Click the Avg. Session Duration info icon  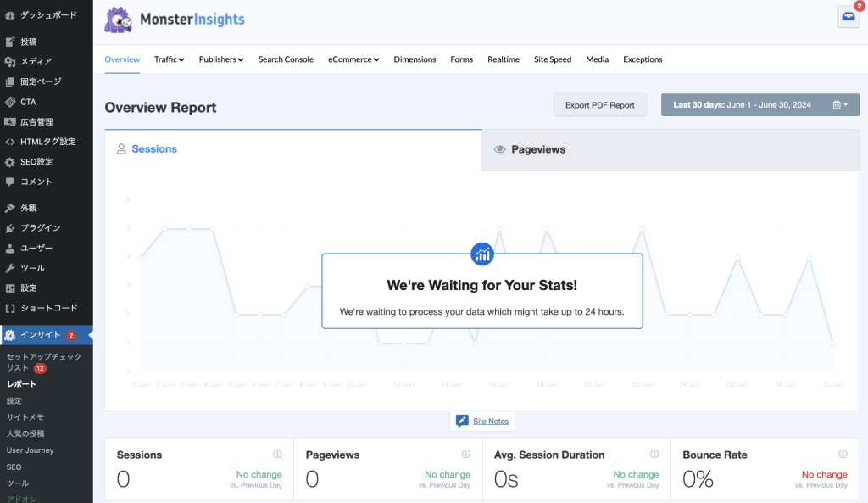(654, 455)
